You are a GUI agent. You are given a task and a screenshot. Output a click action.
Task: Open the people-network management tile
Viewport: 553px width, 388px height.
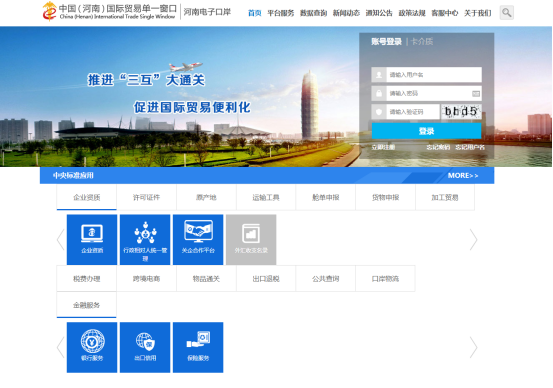point(145,240)
